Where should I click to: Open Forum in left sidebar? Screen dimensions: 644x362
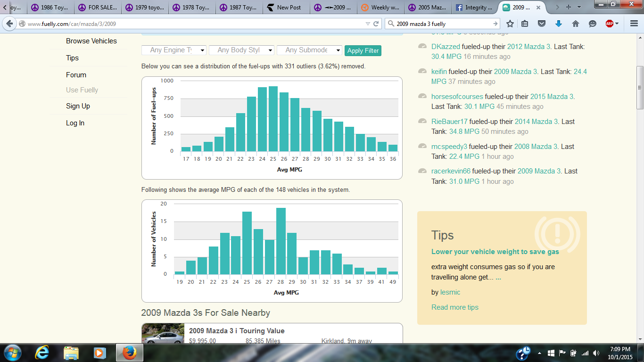tap(76, 75)
